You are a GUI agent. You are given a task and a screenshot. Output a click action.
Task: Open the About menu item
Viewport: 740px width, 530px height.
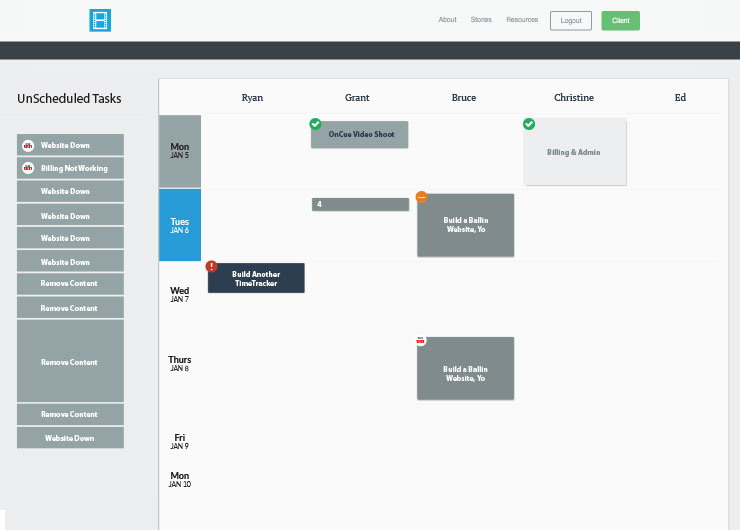pyautogui.click(x=447, y=20)
